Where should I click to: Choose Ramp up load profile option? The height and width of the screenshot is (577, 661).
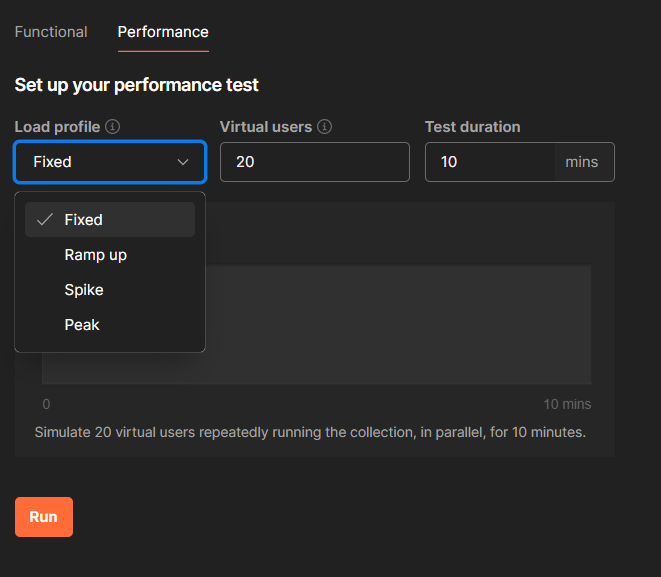[x=110, y=255]
